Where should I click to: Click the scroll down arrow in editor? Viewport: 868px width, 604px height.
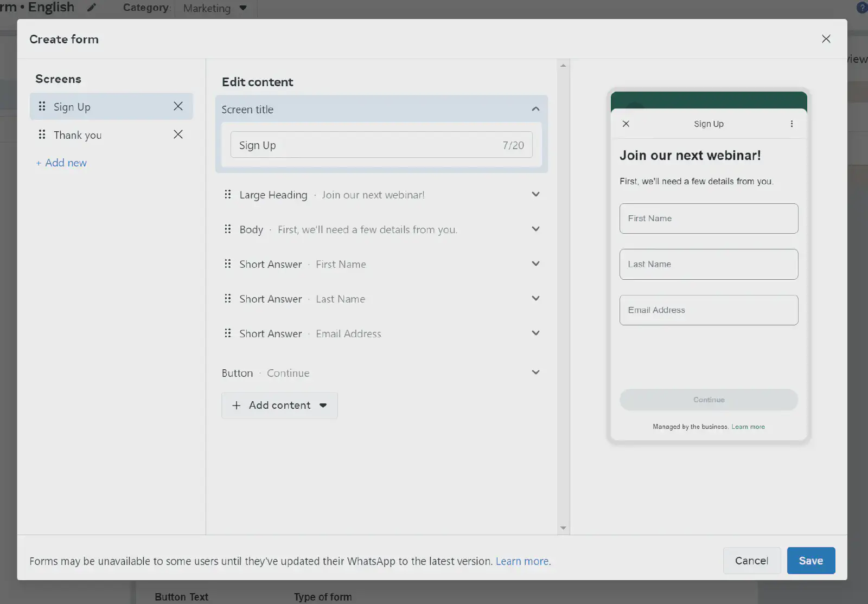[x=563, y=528]
